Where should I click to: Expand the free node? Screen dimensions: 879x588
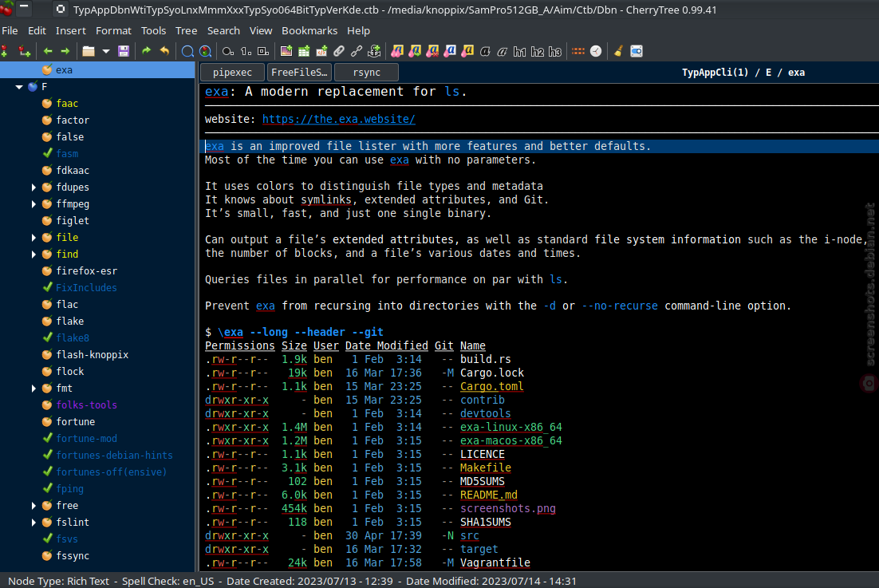(x=34, y=506)
